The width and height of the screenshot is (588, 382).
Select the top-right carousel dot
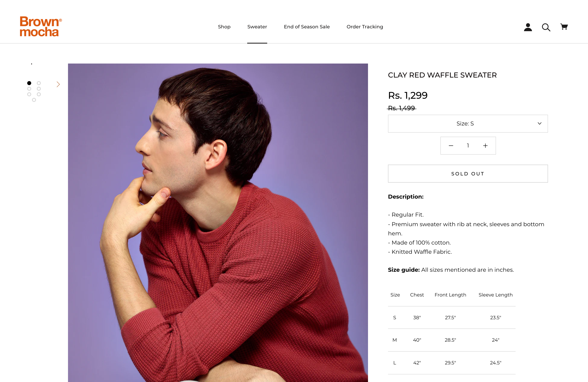[39, 83]
